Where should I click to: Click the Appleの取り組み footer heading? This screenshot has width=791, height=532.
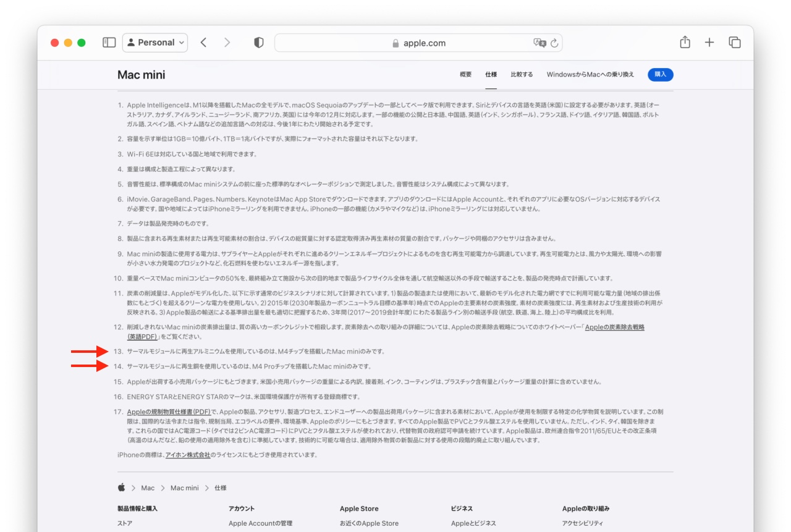click(586, 509)
